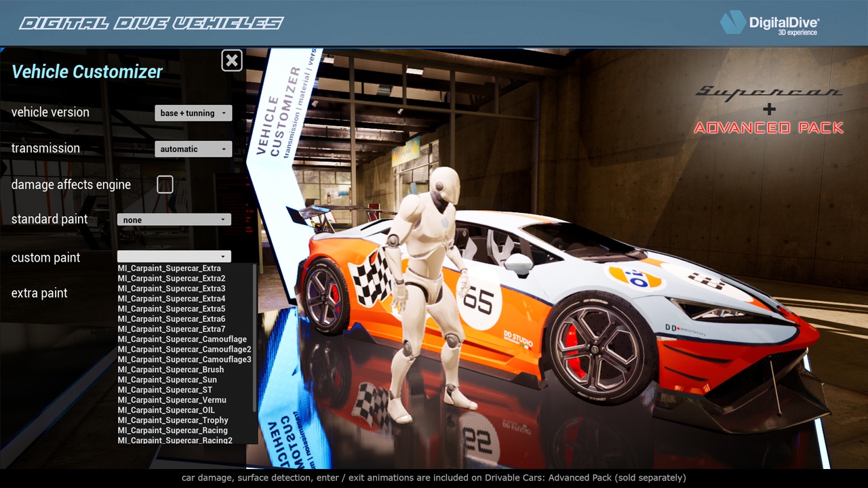This screenshot has width=868, height=488.
Task: Close the Vehicle Customizer panel
Action: click(232, 60)
